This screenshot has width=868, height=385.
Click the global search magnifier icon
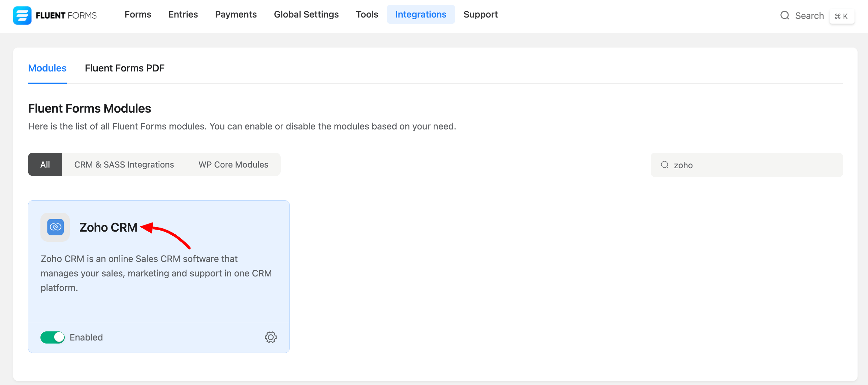pyautogui.click(x=785, y=16)
